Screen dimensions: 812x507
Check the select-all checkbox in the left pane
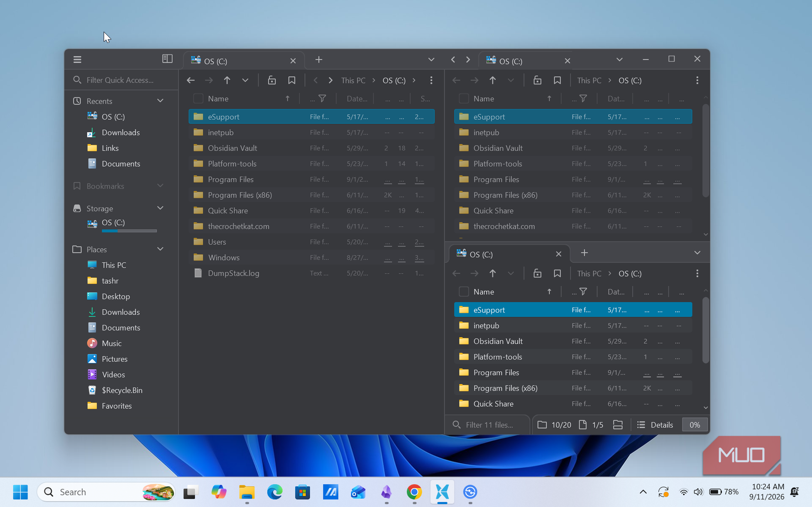point(198,98)
